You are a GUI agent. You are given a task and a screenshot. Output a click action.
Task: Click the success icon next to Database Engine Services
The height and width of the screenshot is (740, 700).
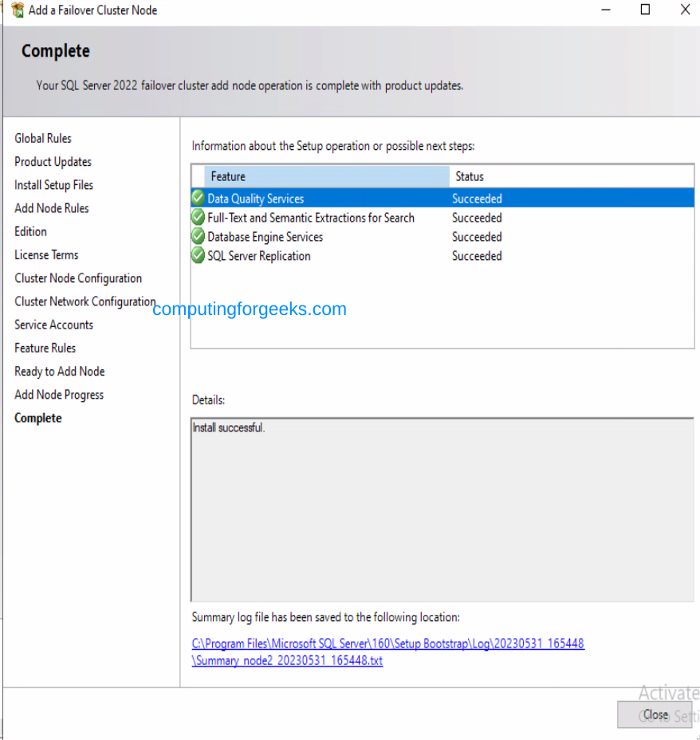pos(197,237)
